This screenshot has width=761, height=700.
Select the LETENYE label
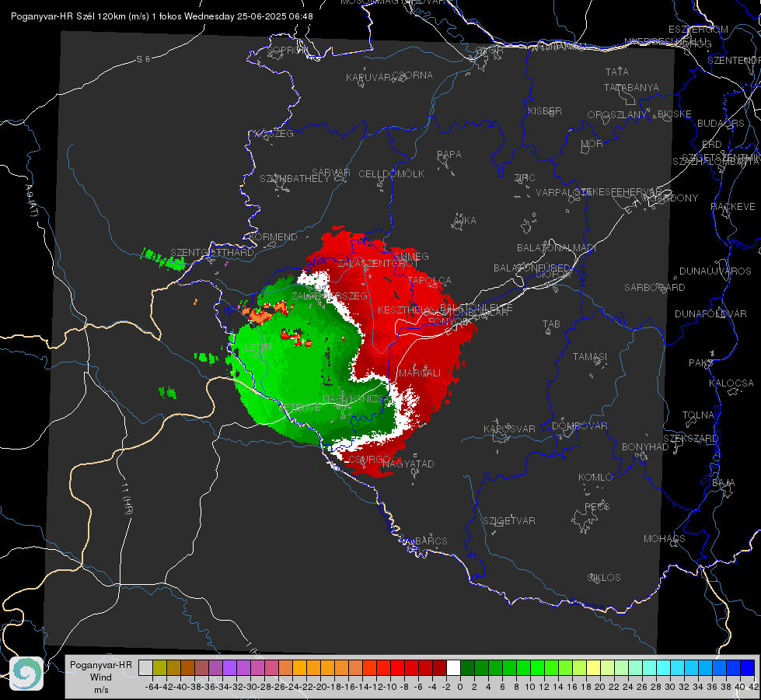pos(299,408)
